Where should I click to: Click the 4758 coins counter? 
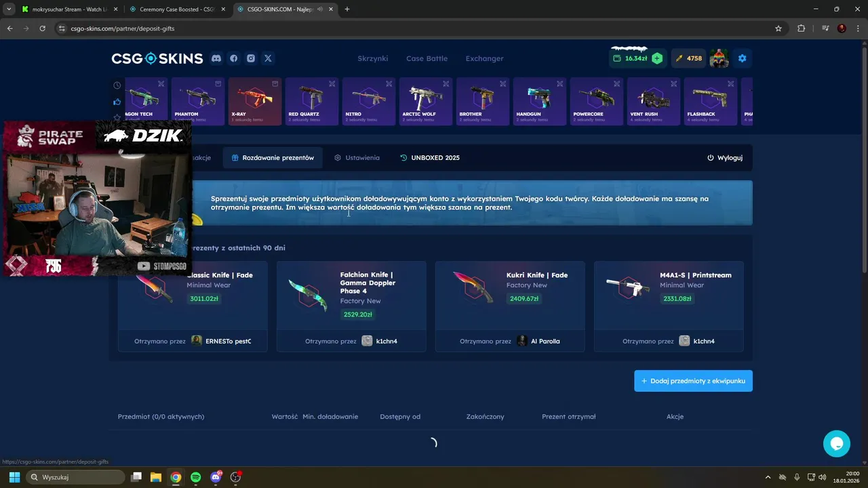pos(688,58)
